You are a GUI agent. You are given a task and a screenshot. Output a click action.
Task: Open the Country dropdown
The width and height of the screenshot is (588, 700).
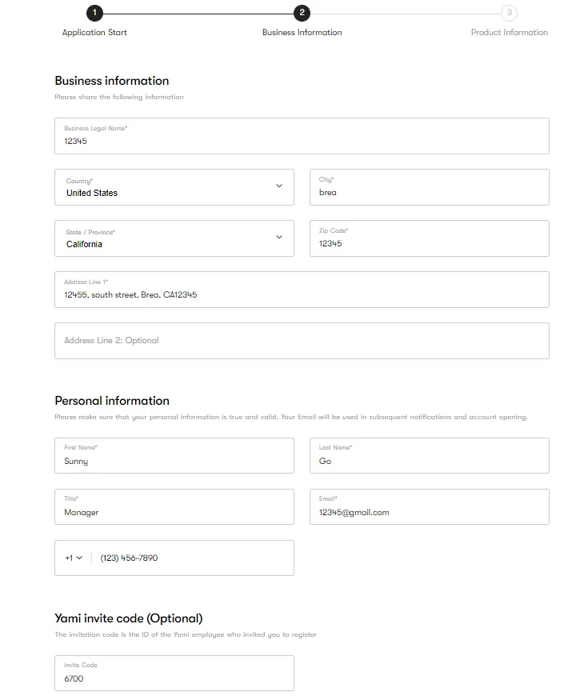click(174, 186)
